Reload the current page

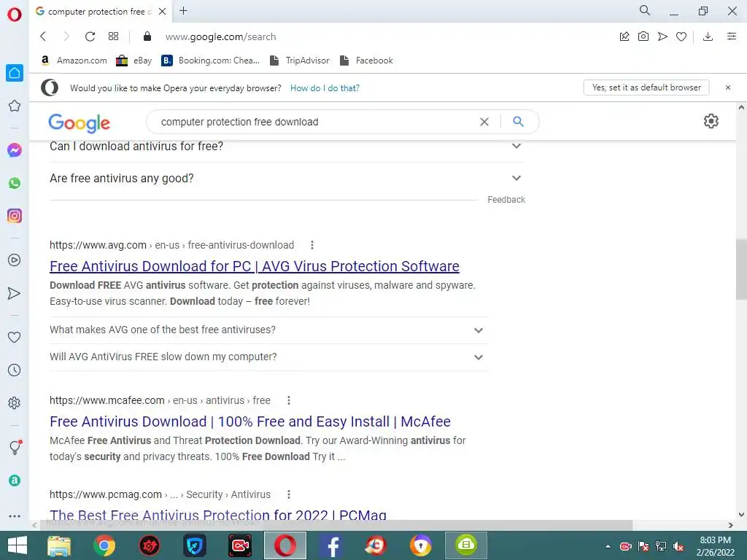pos(90,36)
